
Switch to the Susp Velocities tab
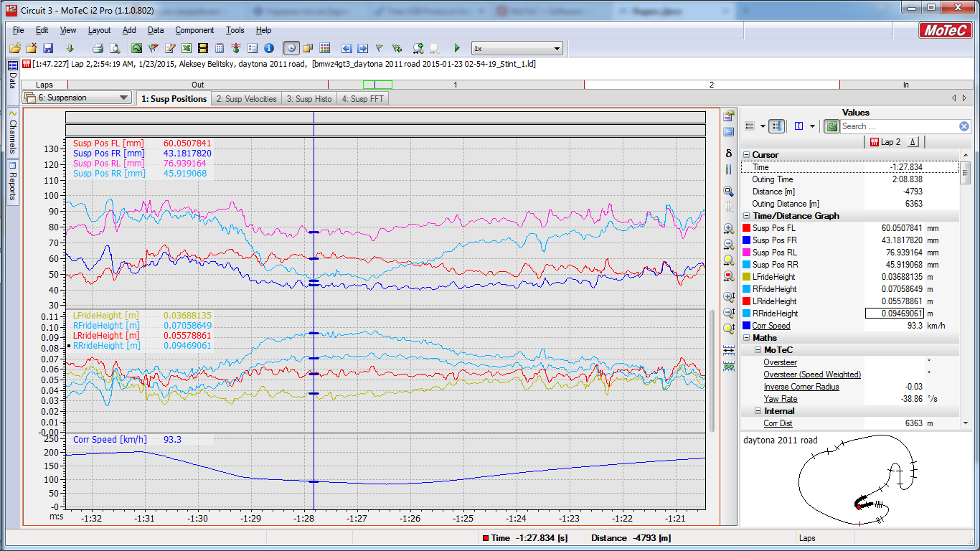[246, 99]
